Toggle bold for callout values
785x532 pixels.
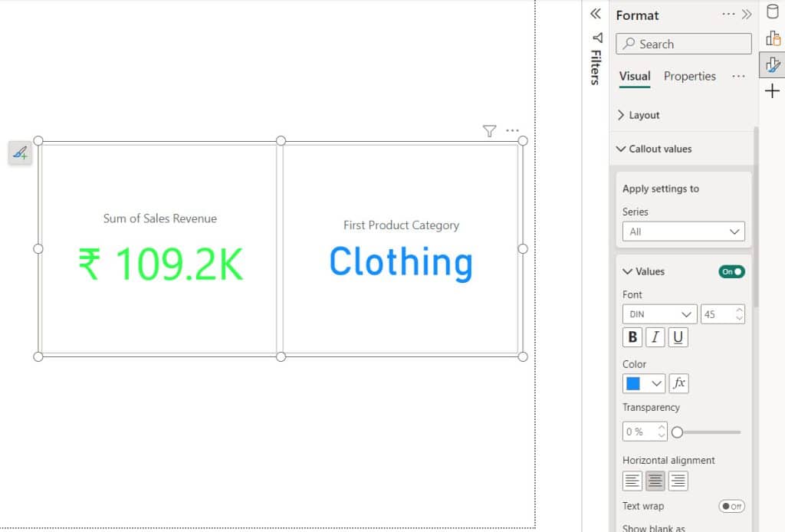click(x=632, y=337)
